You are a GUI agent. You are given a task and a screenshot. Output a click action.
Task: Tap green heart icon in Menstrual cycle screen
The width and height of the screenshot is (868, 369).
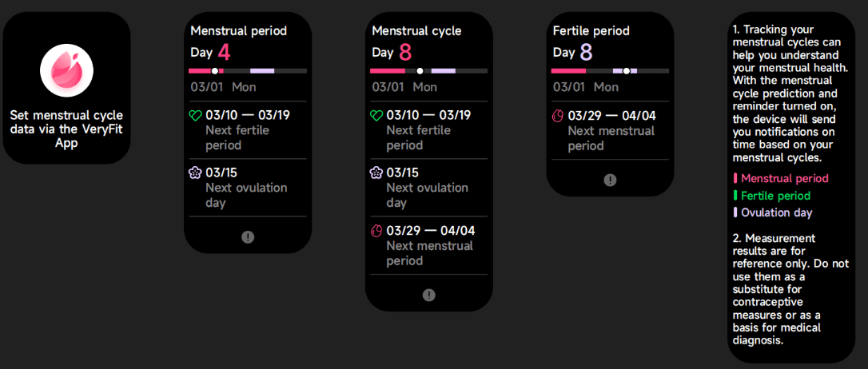376,116
